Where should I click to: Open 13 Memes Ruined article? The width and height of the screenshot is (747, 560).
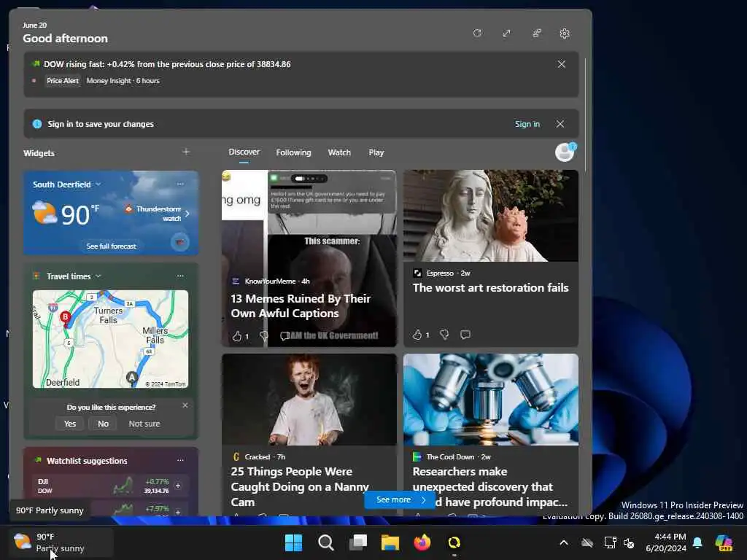tap(301, 306)
